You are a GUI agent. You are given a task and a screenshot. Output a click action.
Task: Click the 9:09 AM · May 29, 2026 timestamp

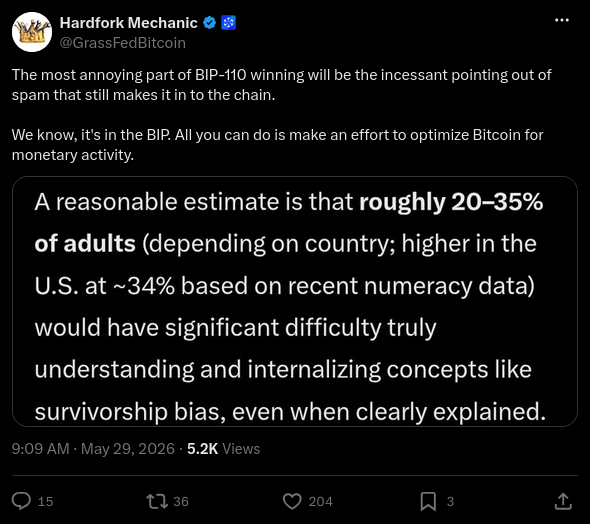(x=93, y=449)
